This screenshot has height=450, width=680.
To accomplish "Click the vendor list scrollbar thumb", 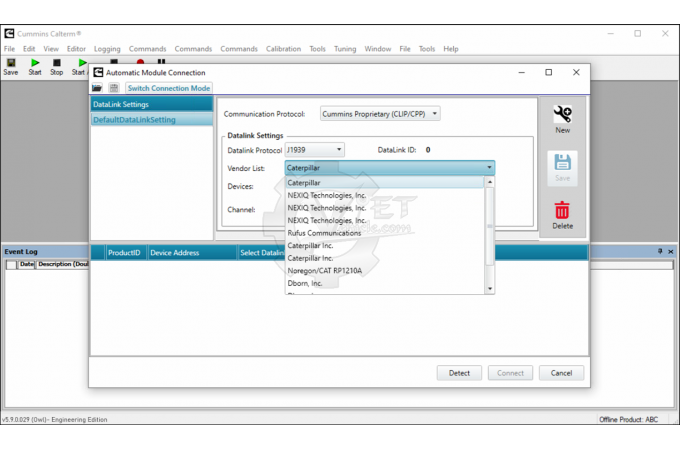I will (x=490, y=226).
